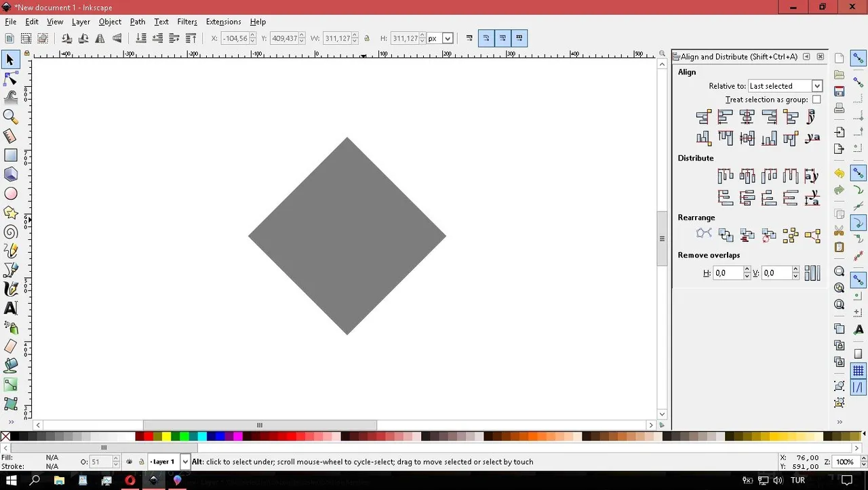Click Flip selection vertically icon
The height and width of the screenshot is (490, 868).
click(117, 39)
